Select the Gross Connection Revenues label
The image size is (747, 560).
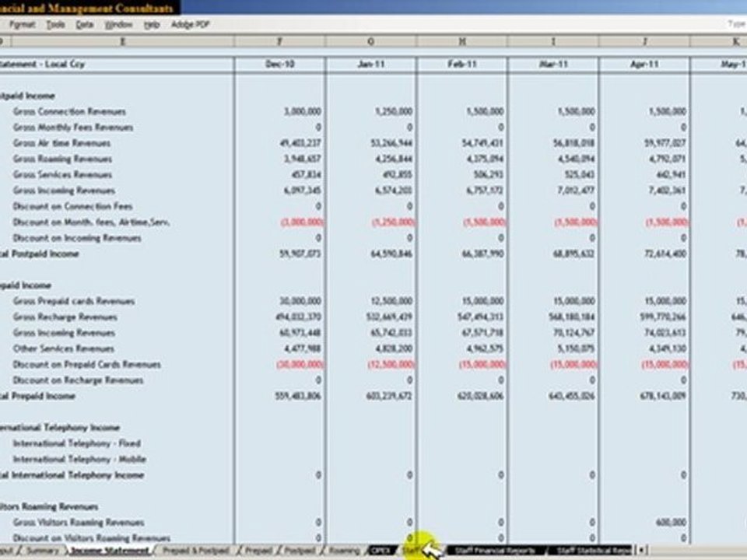click(x=69, y=111)
